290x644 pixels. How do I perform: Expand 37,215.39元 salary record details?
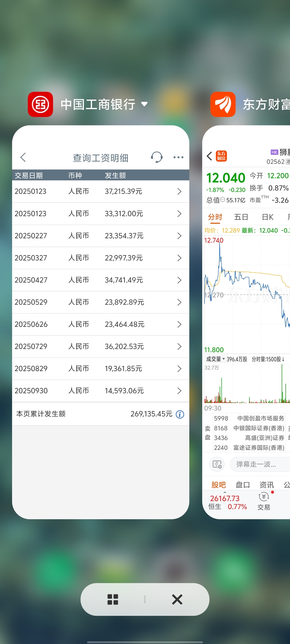coord(179,191)
